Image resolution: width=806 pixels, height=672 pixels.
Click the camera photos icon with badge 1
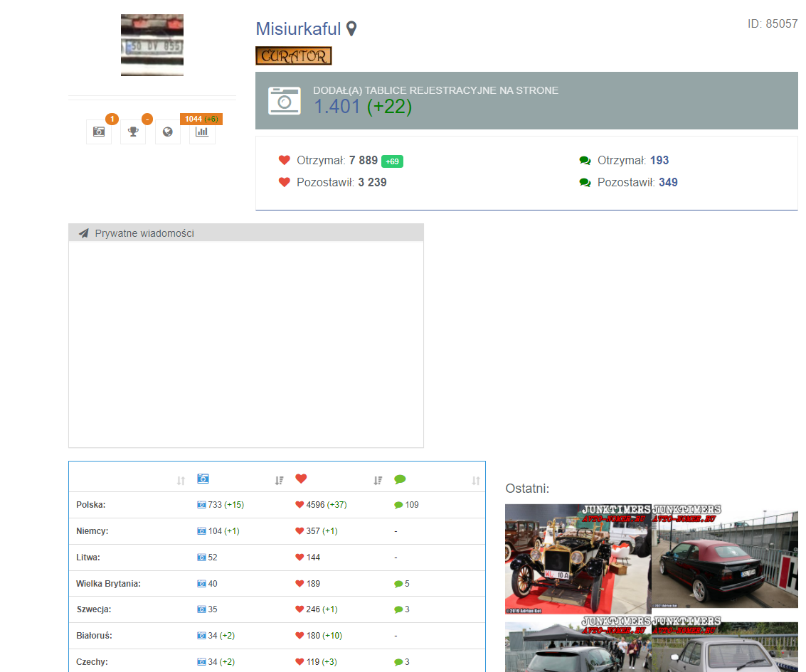coord(99,132)
